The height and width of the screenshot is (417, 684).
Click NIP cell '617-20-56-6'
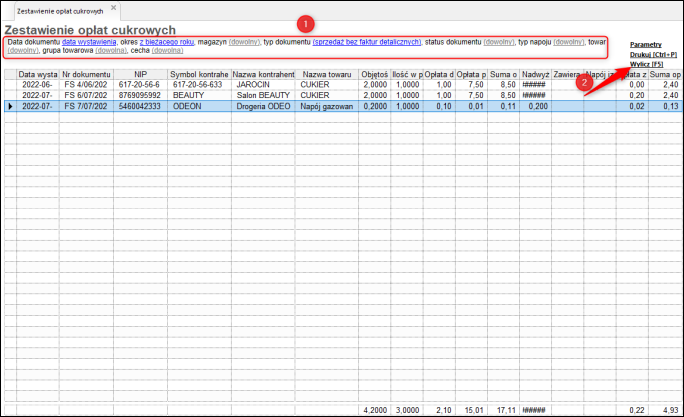[x=140, y=85]
